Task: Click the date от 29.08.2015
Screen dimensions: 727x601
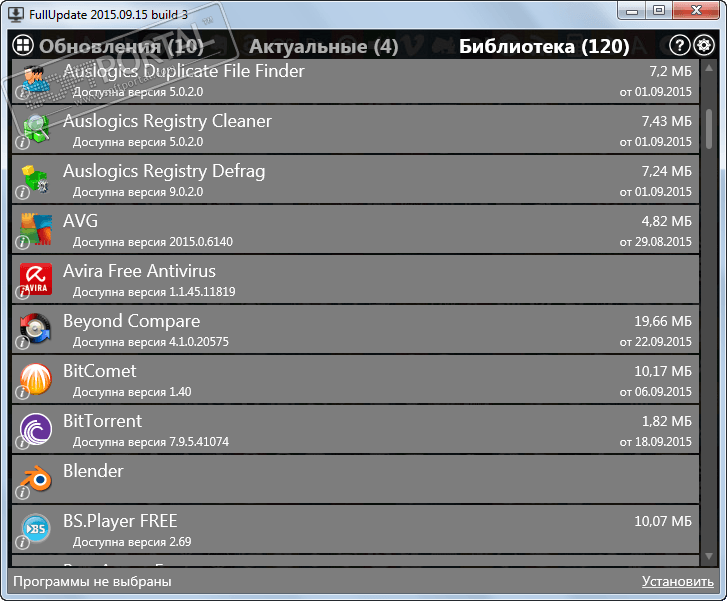Action: click(656, 242)
